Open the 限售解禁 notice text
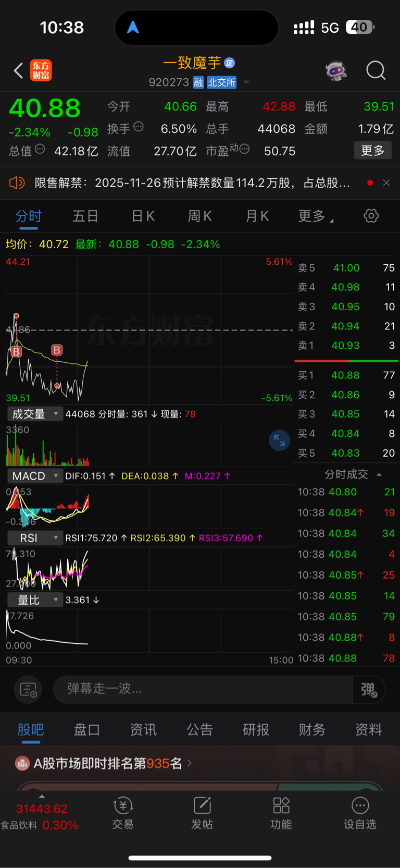The height and width of the screenshot is (868, 400). 192,183
